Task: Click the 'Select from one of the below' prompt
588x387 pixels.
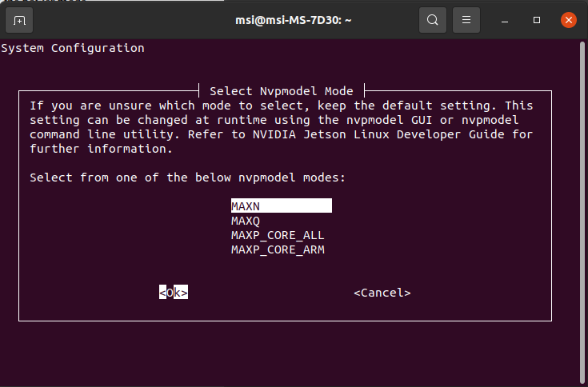Action: [x=187, y=178]
